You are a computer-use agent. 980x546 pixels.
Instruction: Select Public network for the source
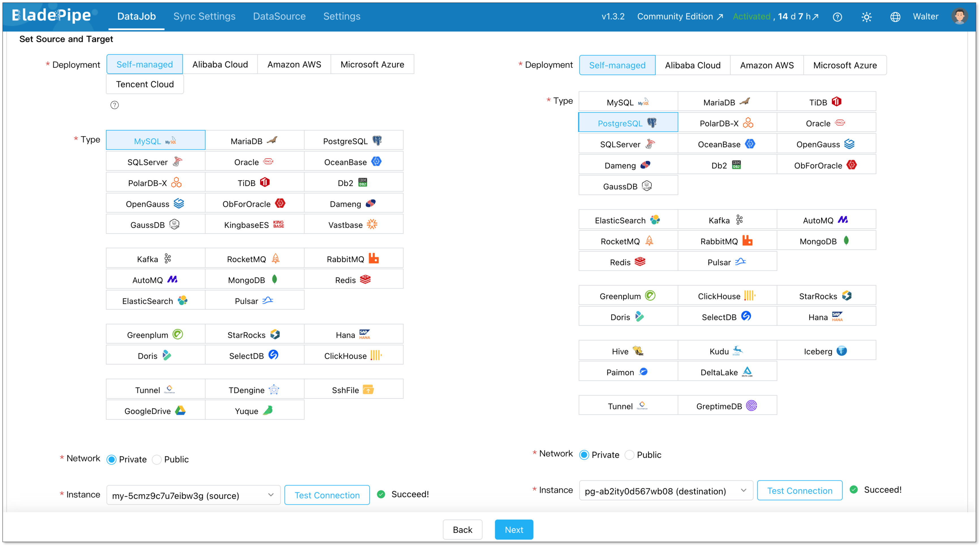coord(157,459)
